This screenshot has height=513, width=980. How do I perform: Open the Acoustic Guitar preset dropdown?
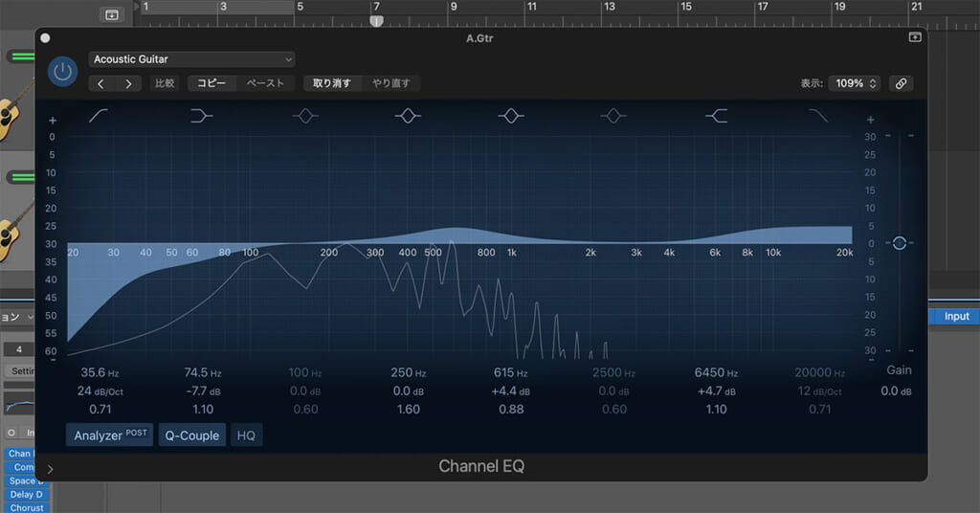[x=192, y=59]
